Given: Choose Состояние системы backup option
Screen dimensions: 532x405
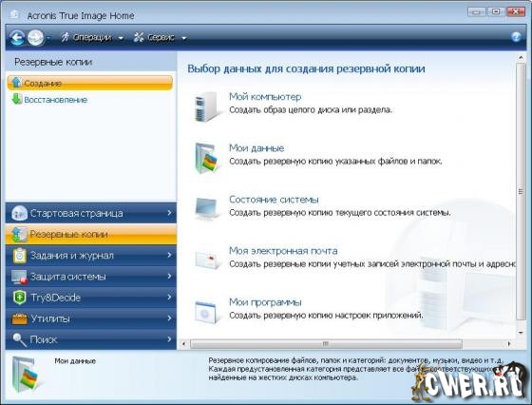Looking at the screenshot, I should coord(274,200).
